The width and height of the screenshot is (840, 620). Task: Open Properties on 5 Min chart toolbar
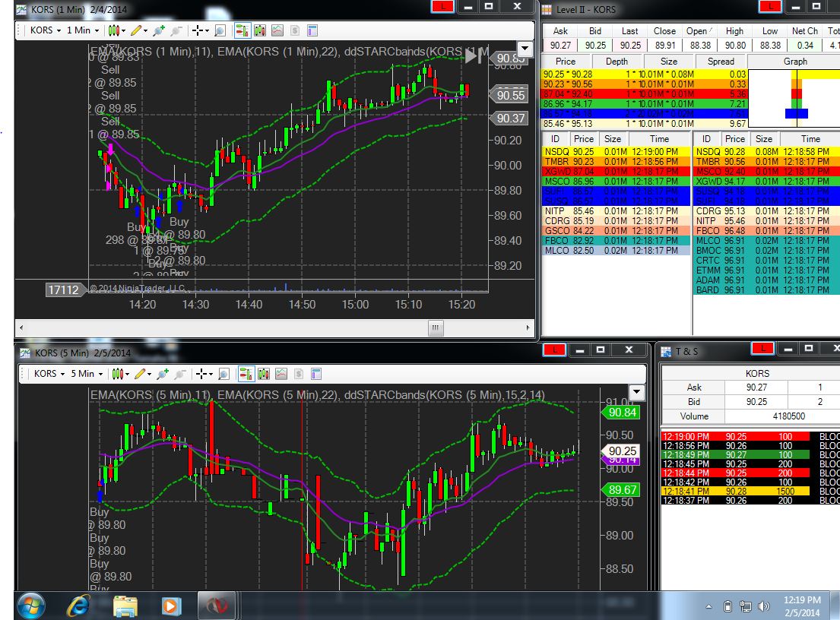[316, 374]
